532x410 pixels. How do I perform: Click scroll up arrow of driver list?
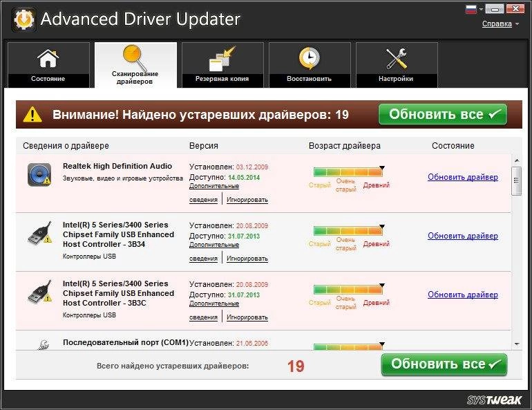point(516,160)
